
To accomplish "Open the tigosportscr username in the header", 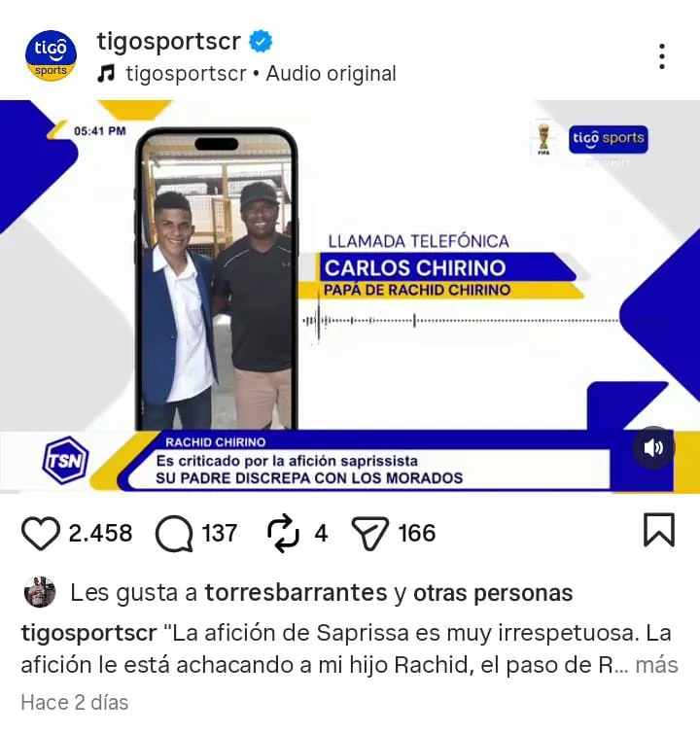I will pos(169,41).
